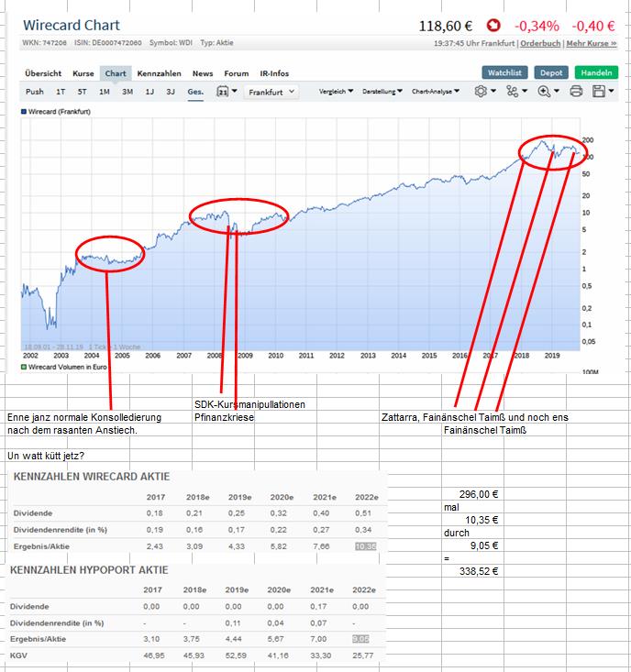Click Hypoport 2022e KGV value 25,77
This screenshot has height=672, width=631.
tap(362, 655)
